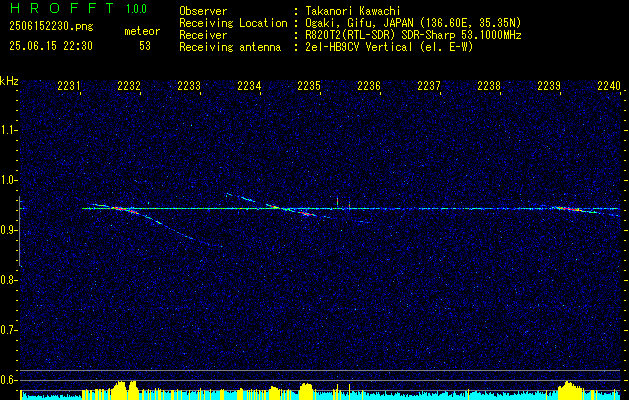The height and width of the screenshot is (400, 629).
Task: Click frequency axis label 0.8
Action: point(8,280)
